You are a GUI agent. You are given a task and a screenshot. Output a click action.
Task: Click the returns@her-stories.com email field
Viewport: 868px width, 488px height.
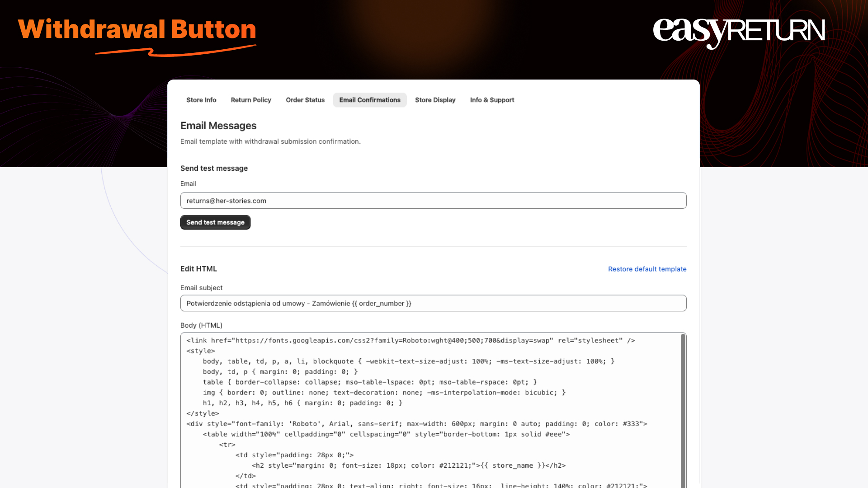tap(433, 201)
